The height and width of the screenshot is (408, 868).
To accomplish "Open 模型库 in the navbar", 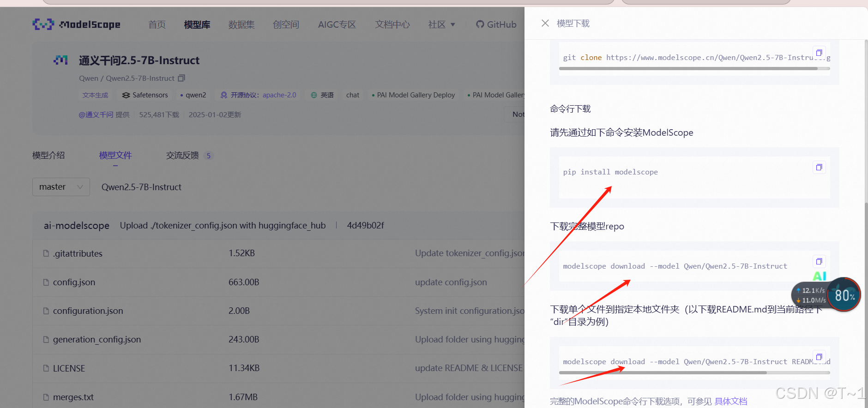I will click(x=197, y=24).
